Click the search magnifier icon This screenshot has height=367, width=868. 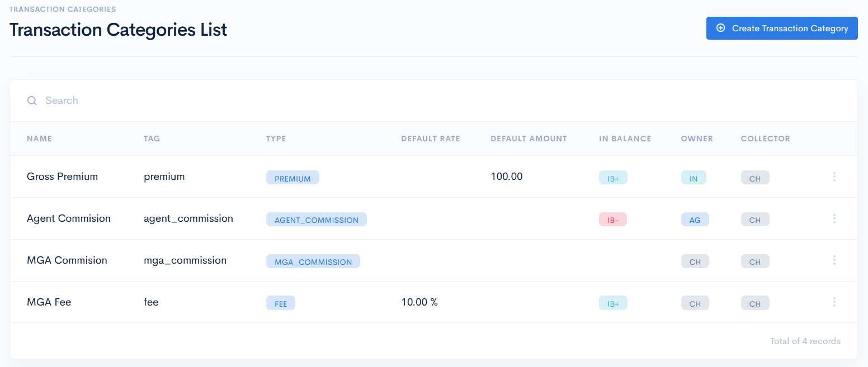click(32, 101)
